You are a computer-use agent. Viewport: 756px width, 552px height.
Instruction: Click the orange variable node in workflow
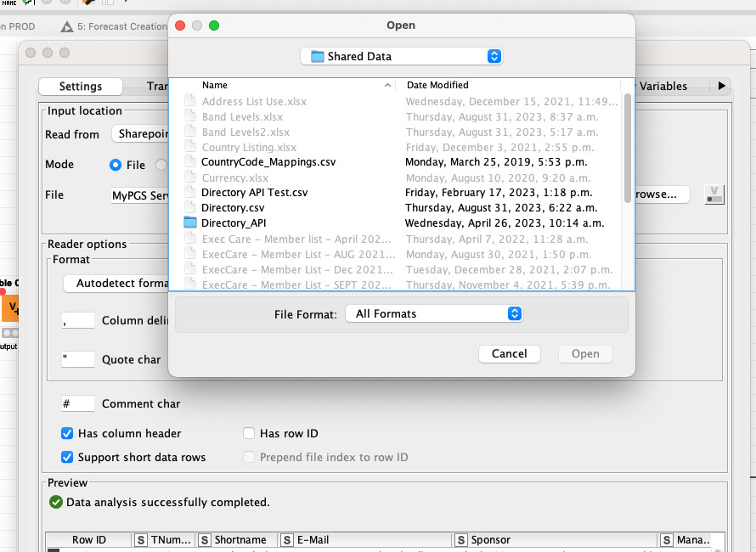coord(10,308)
